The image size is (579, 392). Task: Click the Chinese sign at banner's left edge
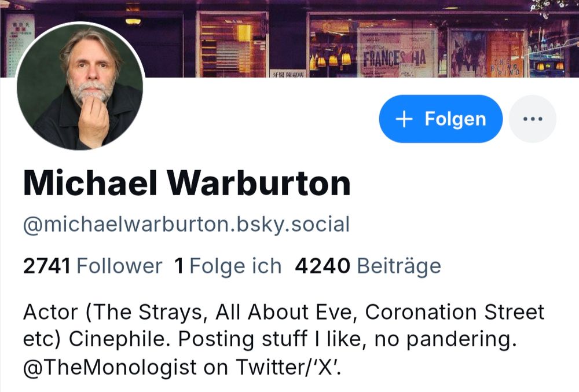point(18,43)
